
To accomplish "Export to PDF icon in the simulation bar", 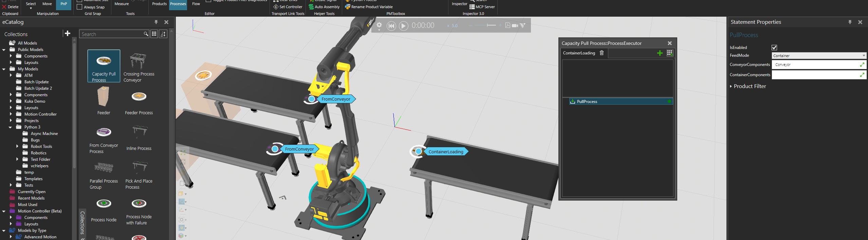I will click(x=507, y=25).
